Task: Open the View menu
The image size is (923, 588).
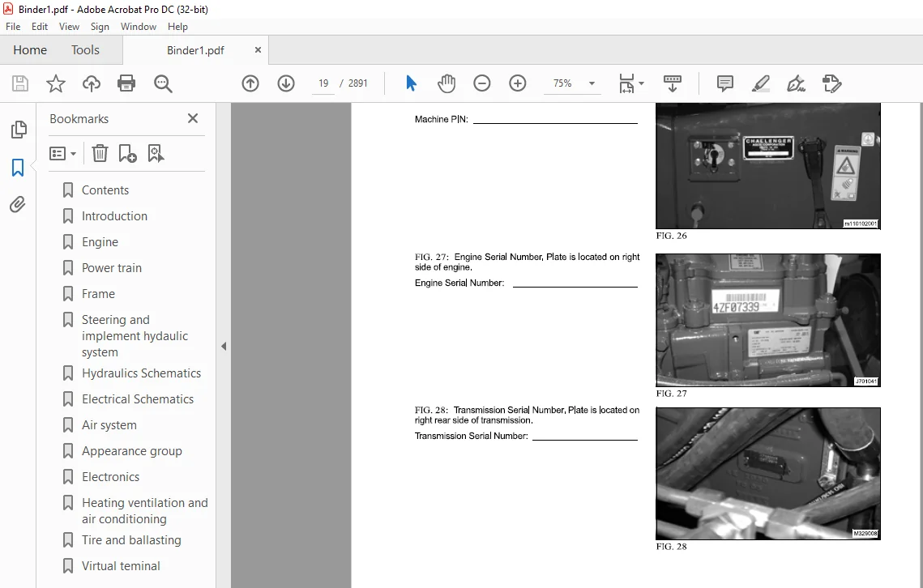Action: (x=69, y=27)
